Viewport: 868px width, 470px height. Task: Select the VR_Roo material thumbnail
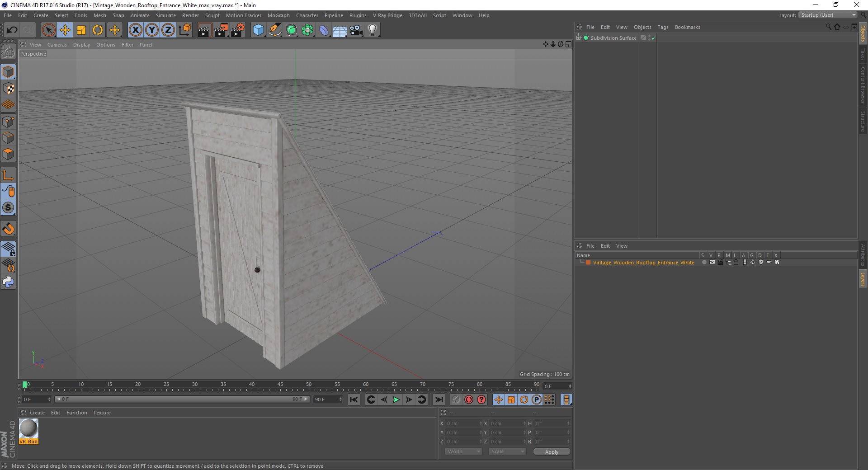28,431
